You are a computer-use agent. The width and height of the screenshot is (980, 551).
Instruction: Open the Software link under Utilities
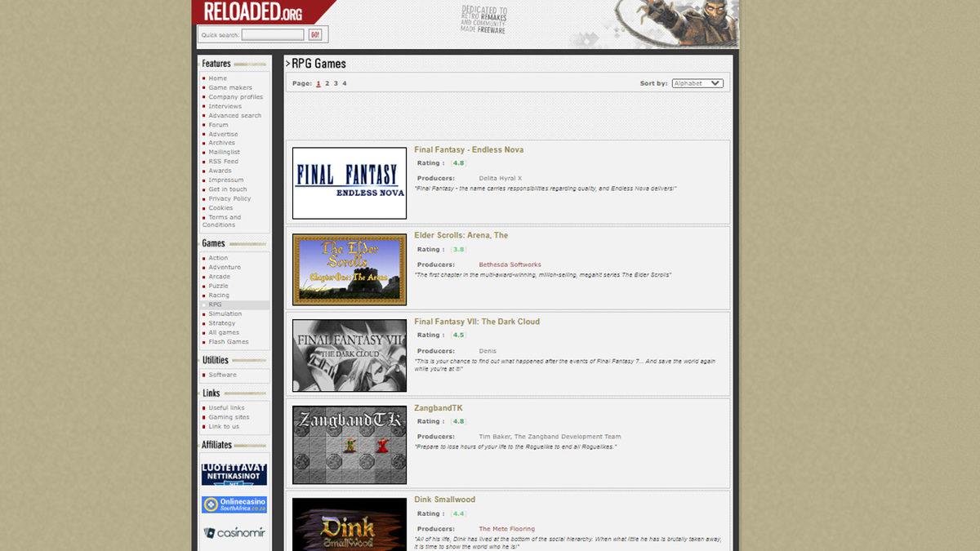pos(222,375)
